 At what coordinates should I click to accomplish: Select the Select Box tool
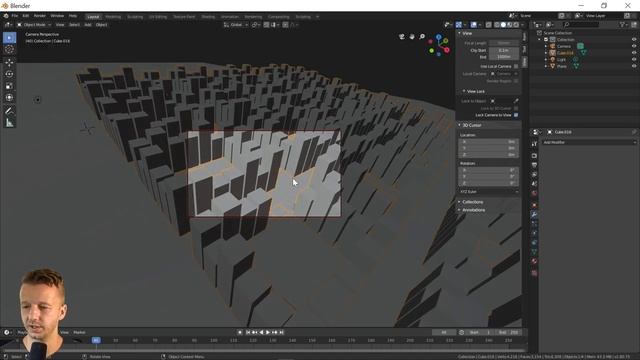(x=9, y=38)
